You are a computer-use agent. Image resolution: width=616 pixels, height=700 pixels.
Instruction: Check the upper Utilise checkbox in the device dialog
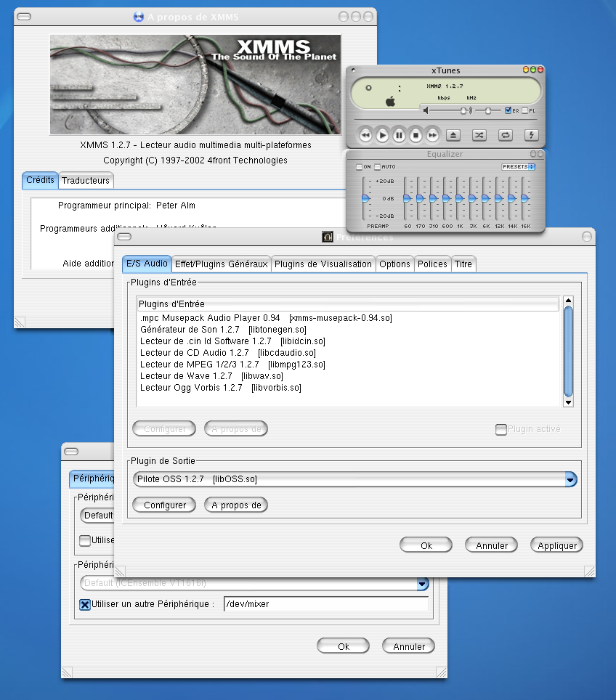(x=85, y=541)
